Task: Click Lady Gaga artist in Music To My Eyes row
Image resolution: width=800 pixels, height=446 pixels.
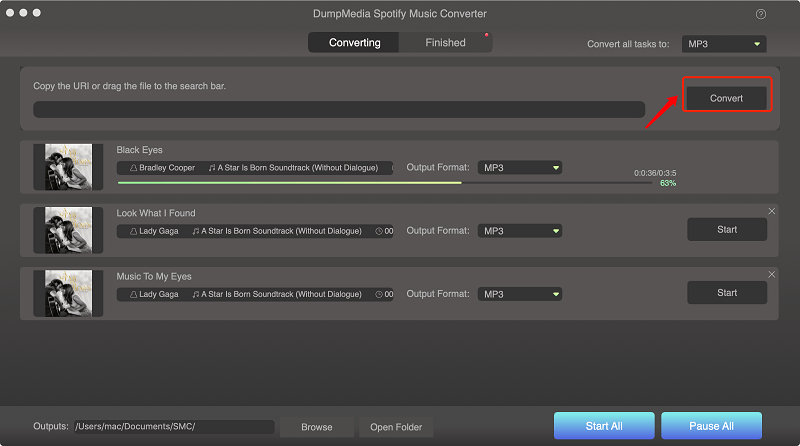Action: [x=159, y=294]
